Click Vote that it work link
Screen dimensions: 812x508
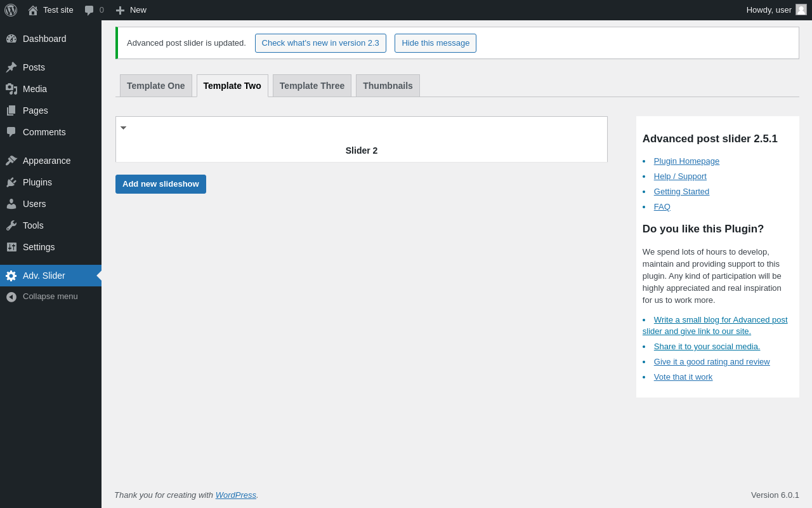pos(683,377)
